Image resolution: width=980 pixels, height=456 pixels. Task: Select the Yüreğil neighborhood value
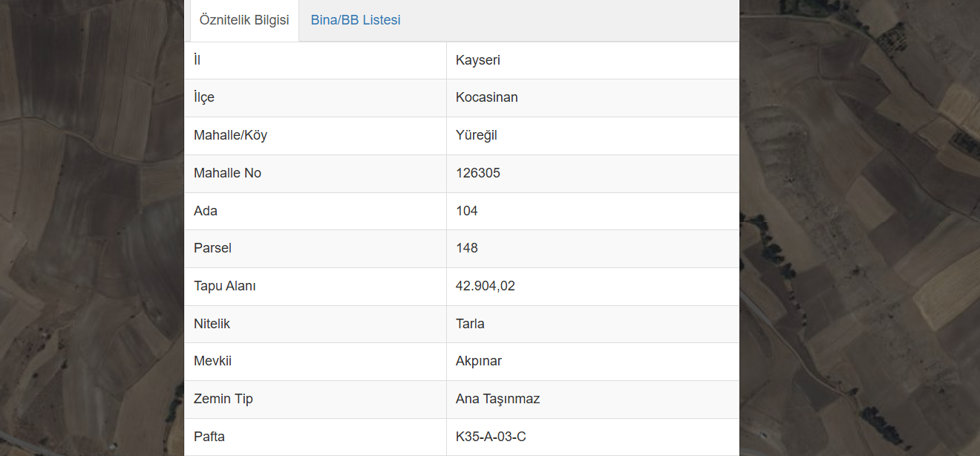(x=477, y=135)
